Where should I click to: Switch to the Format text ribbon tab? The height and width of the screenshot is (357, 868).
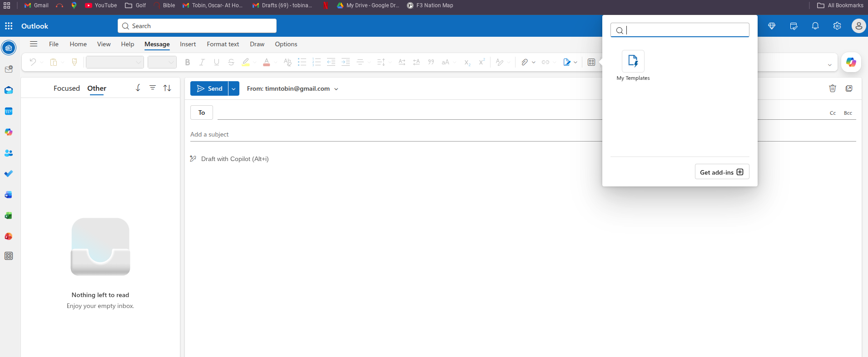coord(223,44)
